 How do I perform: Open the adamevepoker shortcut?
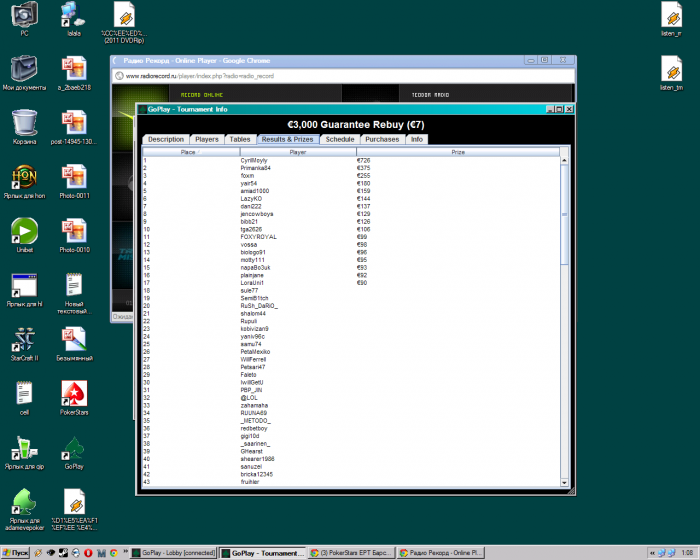(24, 510)
